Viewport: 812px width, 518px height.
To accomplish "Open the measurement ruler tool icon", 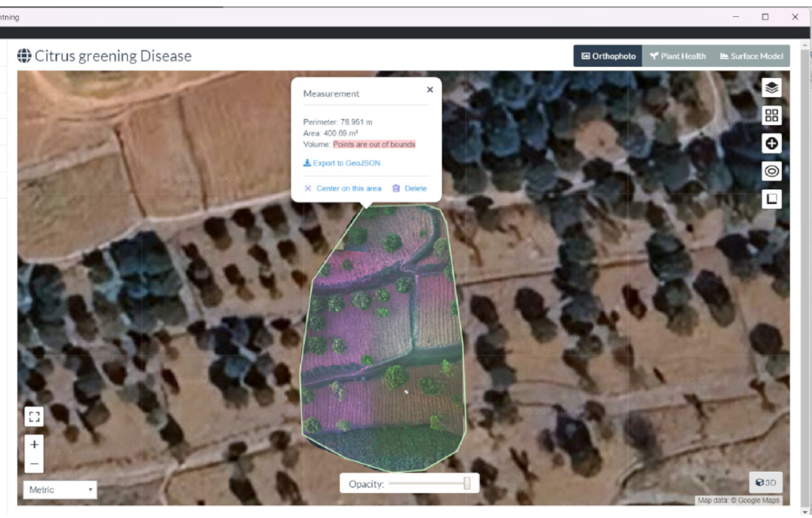I will (x=772, y=199).
